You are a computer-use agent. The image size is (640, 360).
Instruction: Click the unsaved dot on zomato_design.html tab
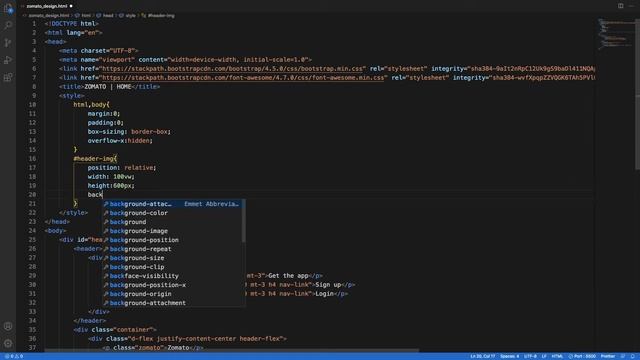pyautogui.click(x=71, y=6)
